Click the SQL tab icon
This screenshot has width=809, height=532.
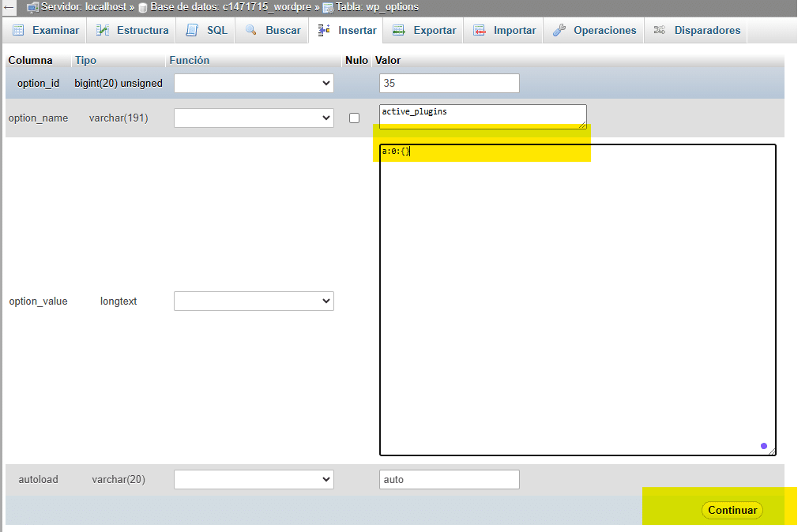coord(192,31)
